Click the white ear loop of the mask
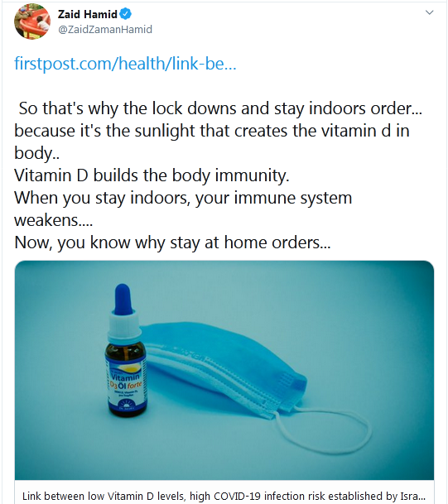Viewport: 448px width, 504px height. [323, 430]
